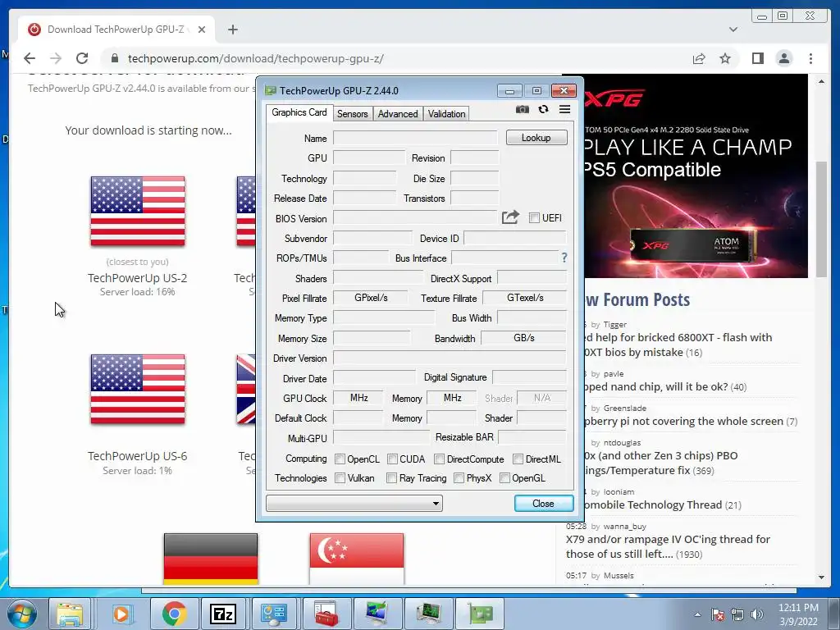The height and width of the screenshot is (630, 840).
Task: Click the site padlock icon
Action: (x=114, y=58)
